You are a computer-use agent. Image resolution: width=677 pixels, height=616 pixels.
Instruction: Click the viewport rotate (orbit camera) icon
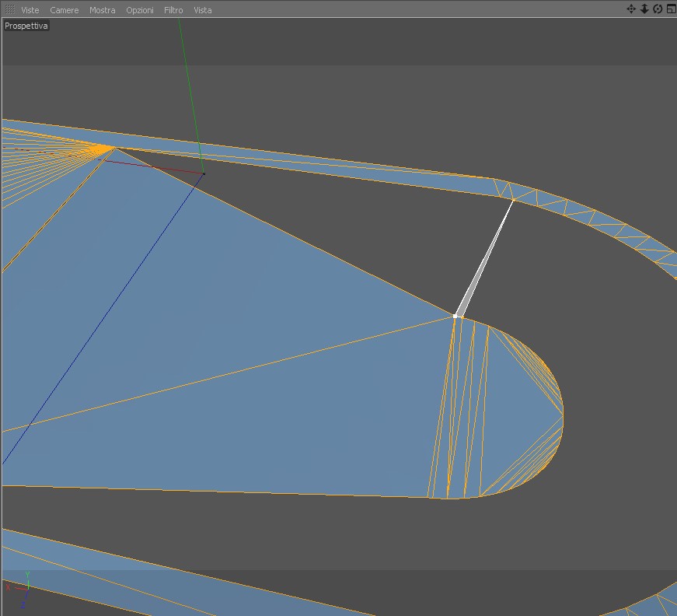pos(658,9)
